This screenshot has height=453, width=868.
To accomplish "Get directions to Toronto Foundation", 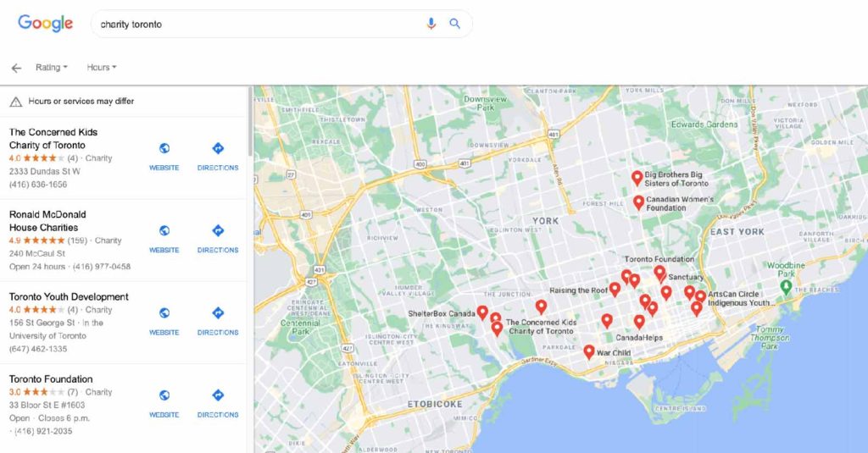I will 218,402.
